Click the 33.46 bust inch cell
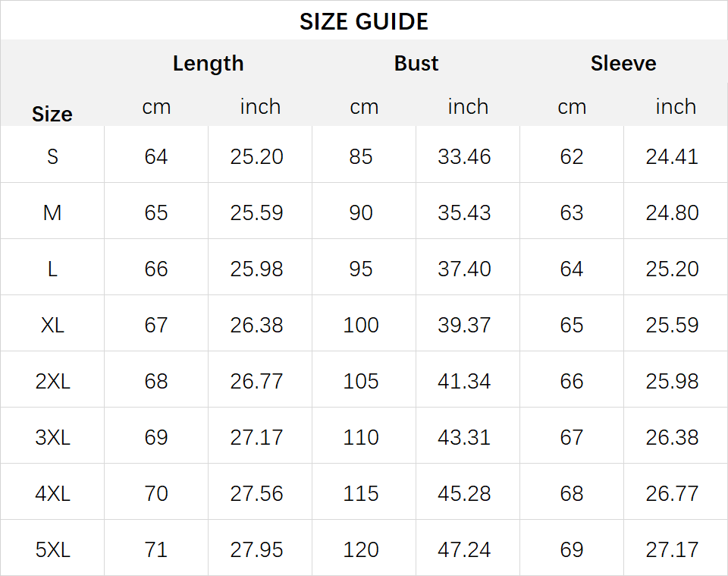The height and width of the screenshot is (576, 728). (x=464, y=156)
